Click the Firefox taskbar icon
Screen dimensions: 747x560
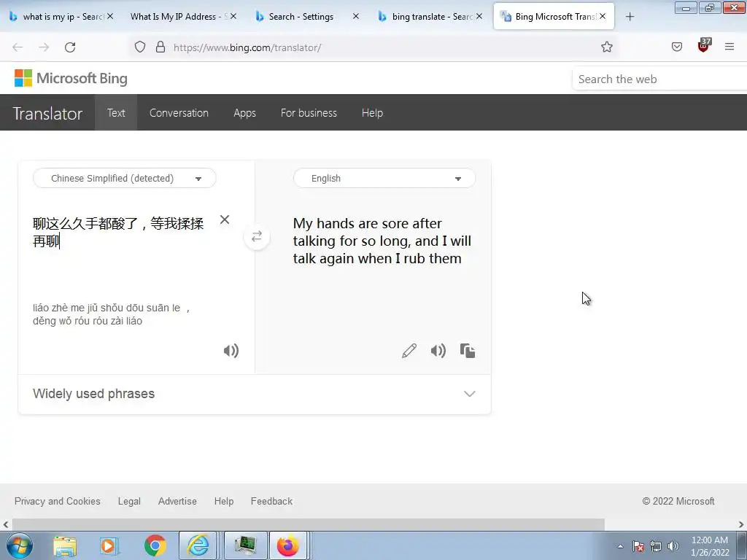tap(287, 545)
